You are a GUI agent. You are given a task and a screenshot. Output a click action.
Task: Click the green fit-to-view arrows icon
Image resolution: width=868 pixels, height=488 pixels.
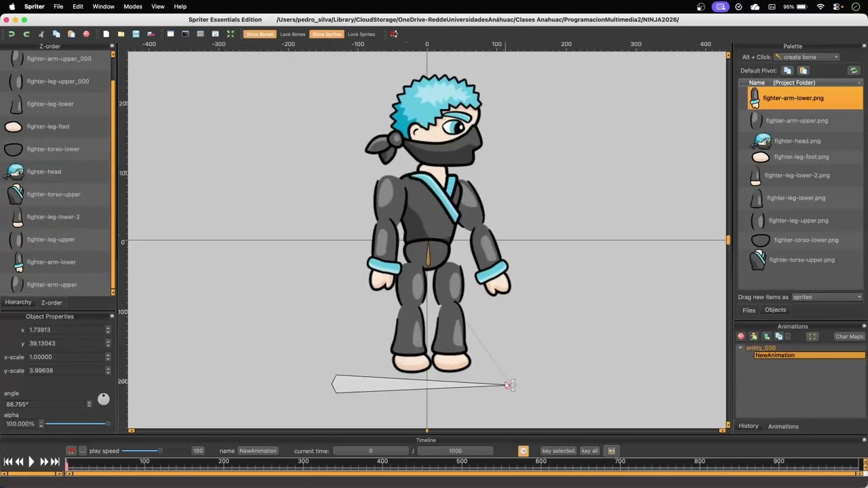[230, 34]
